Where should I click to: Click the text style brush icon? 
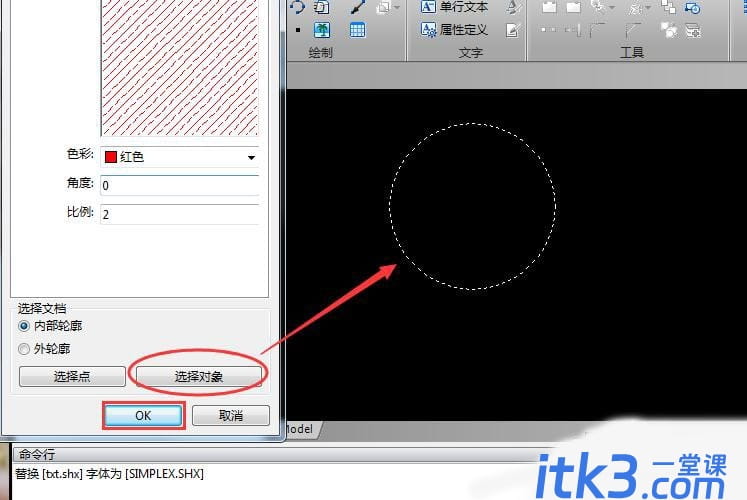[513, 7]
